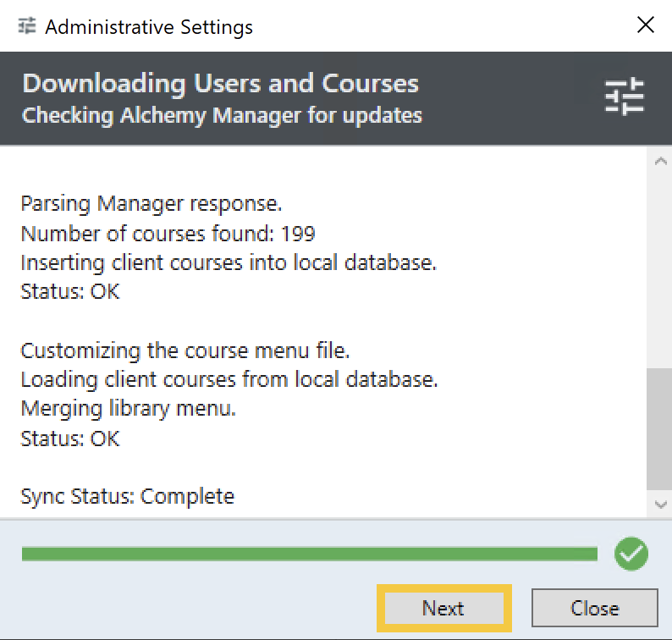Click 'Loading client courses from local database.' line

[x=229, y=379]
